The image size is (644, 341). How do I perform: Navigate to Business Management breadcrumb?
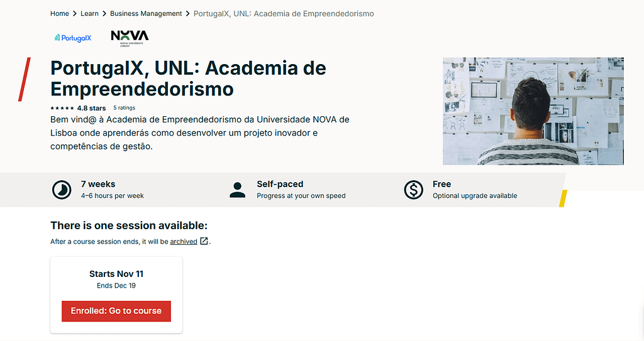click(x=146, y=14)
